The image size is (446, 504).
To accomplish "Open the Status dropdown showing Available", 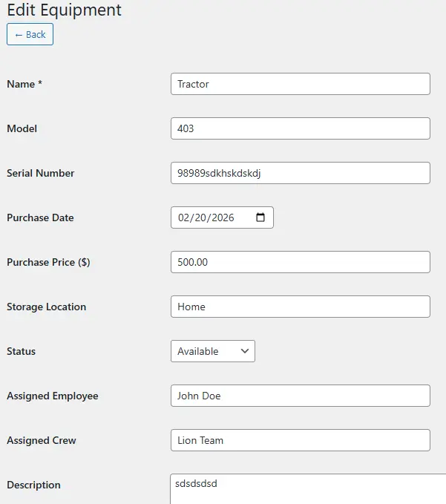I will pyautogui.click(x=213, y=351).
